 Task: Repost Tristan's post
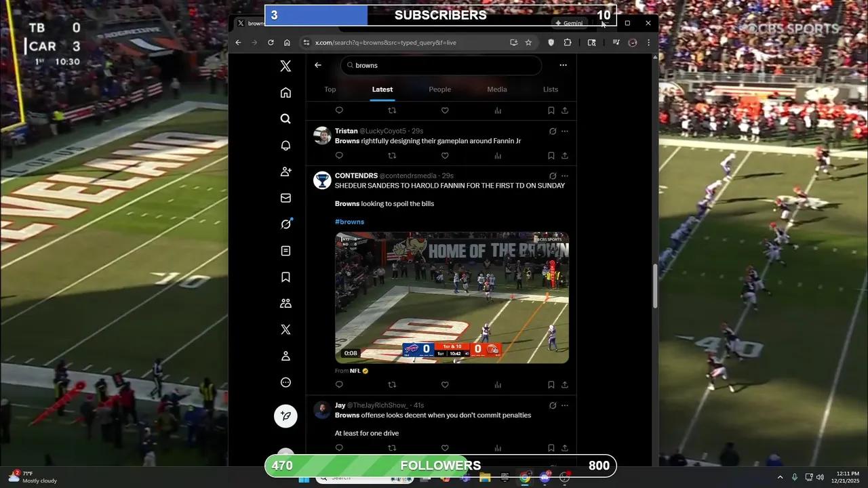392,156
